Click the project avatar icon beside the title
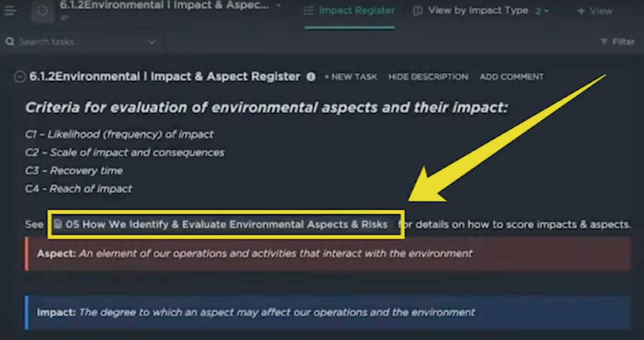 42,11
